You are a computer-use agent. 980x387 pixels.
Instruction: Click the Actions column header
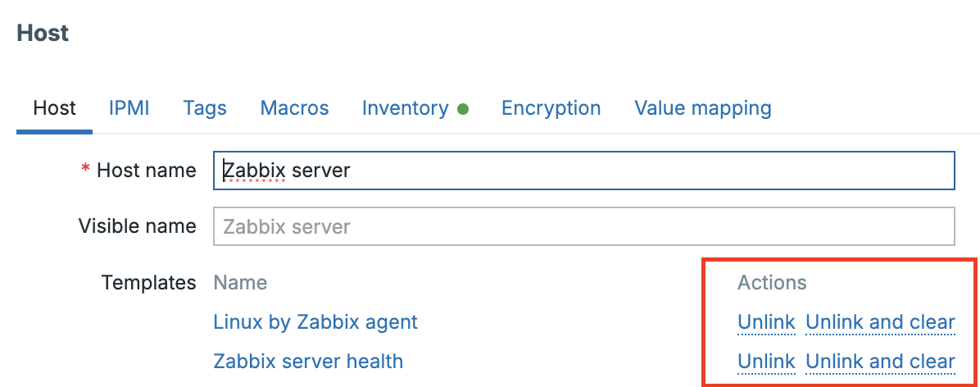[x=772, y=283]
